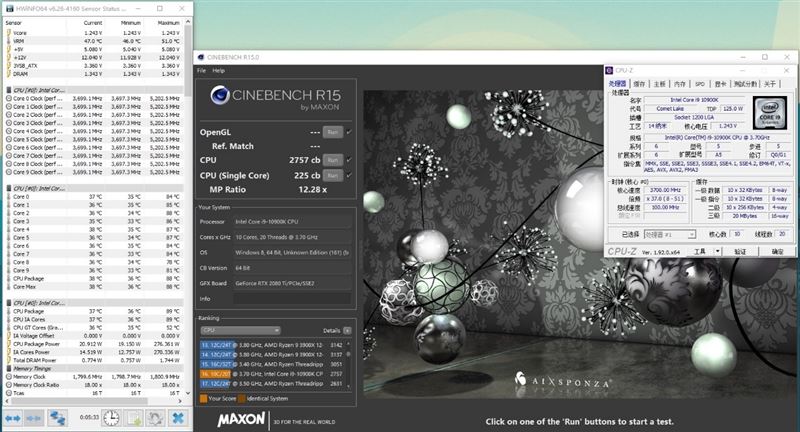Image resolution: width=800 pixels, height=432 pixels.
Task: Select ranking row 16 Intel Core i9-10900K
Action: [272, 374]
